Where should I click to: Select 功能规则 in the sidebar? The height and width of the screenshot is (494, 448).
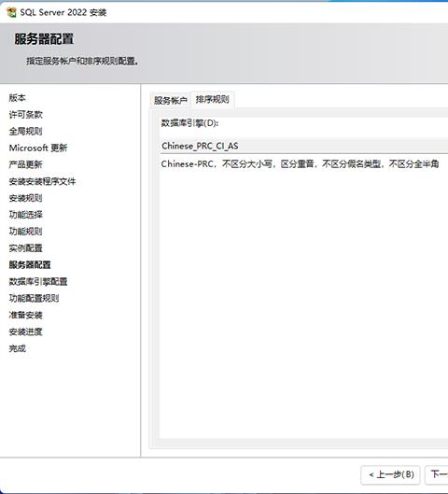[x=25, y=232]
